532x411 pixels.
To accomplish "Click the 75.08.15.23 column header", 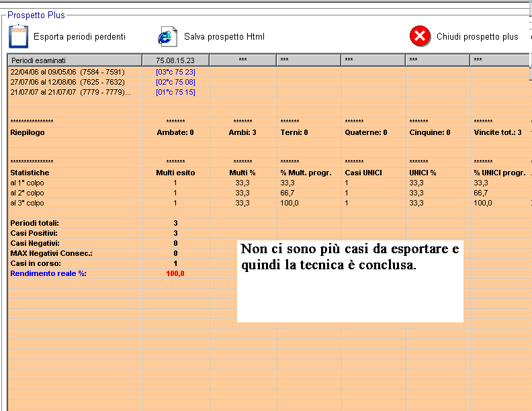I will point(175,60).
